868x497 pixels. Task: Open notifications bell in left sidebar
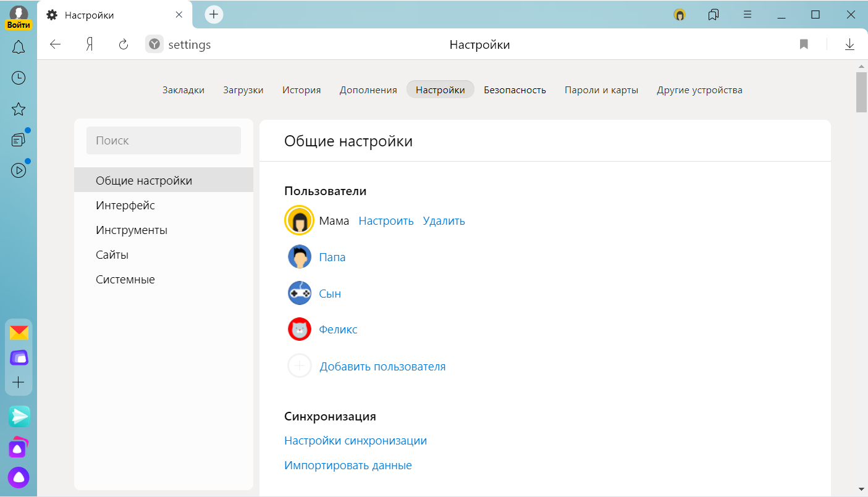pyautogui.click(x=19, y=47)
